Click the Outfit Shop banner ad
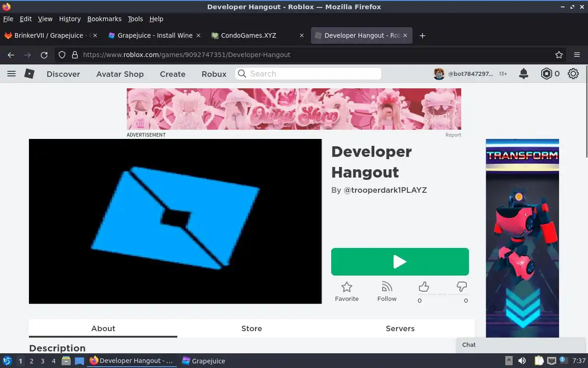588x368 pixels. [x=294, y=109]
